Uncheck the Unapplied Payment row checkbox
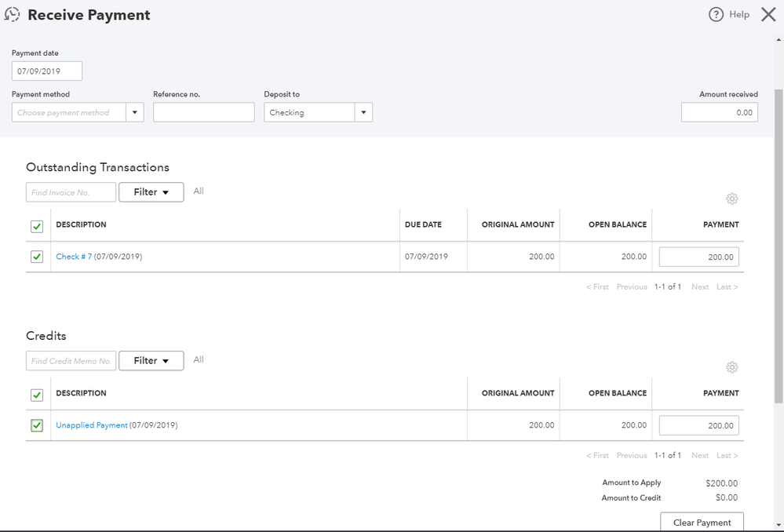 [x=37, y=425]
